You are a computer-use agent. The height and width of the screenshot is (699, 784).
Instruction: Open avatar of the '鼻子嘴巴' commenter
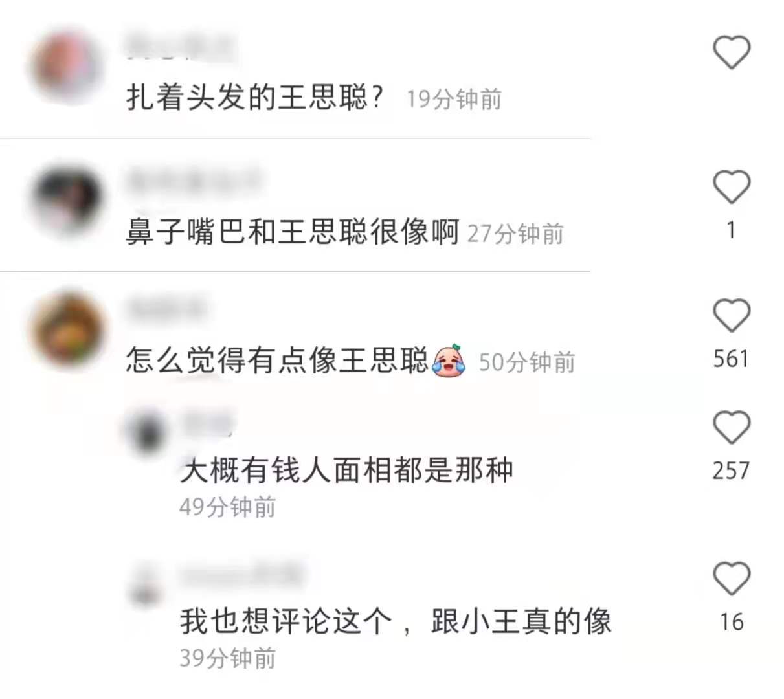[67, 201]
